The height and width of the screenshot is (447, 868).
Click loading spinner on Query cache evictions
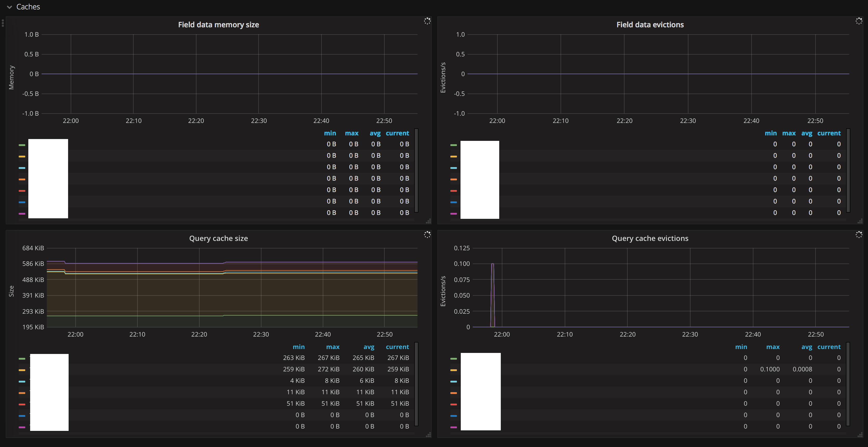(859, 235)
